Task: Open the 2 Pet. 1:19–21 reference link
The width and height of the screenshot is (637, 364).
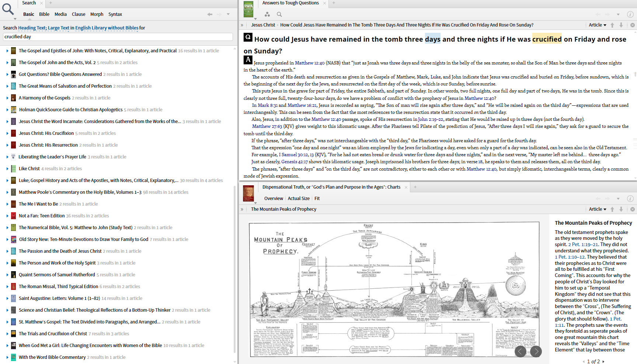Action: [584, 245]
